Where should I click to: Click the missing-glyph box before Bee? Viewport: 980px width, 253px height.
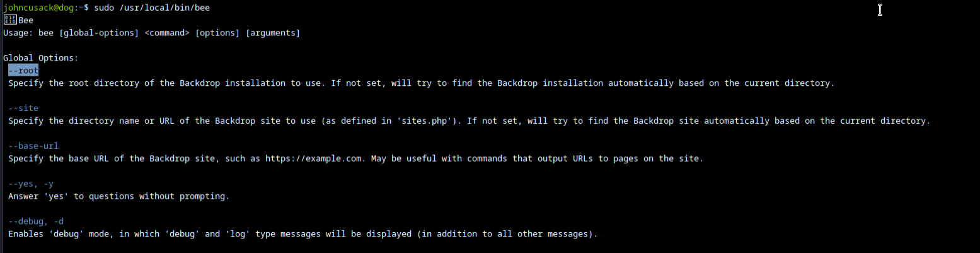[10, 20]
